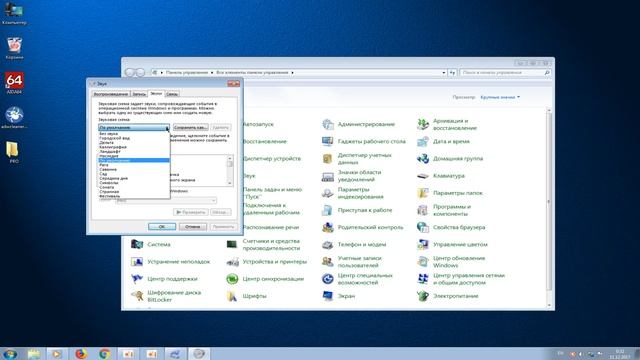Viewport: 640px width, 360px height.
Task: Click the Firefox icon in the taskbar
Action: [81, 354]
